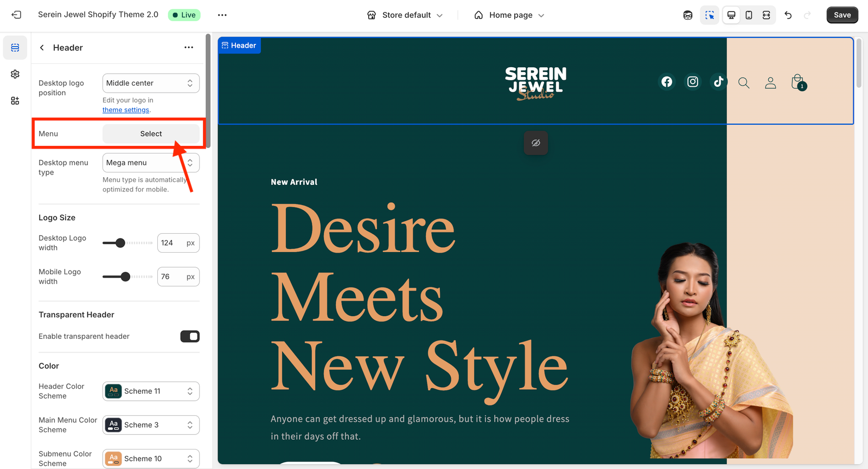This screenshot has width=868, height=469.
Task: Switch to mobile preview icon
Action: 749,15
